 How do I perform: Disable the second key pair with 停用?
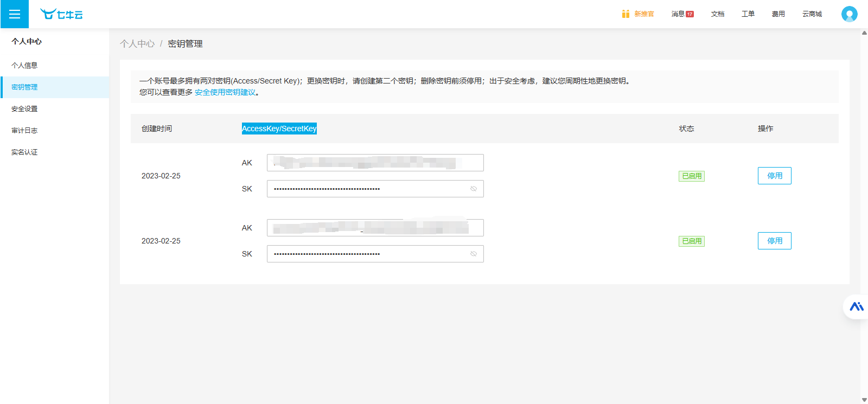(x=774, y=241)
